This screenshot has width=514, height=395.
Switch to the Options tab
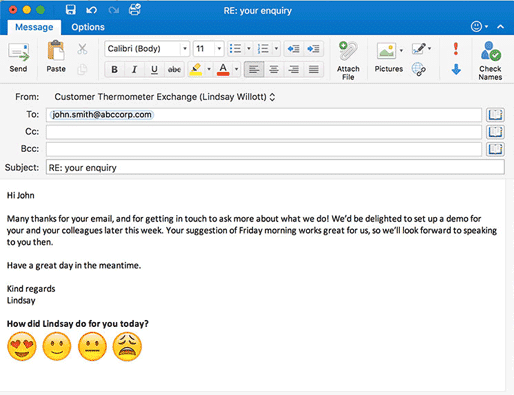coord(88,27)
